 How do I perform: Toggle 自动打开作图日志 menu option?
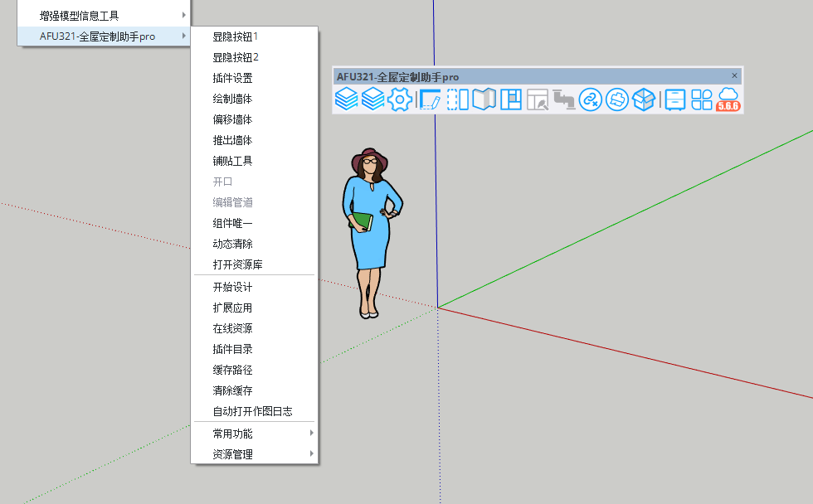tap(252, 411)
